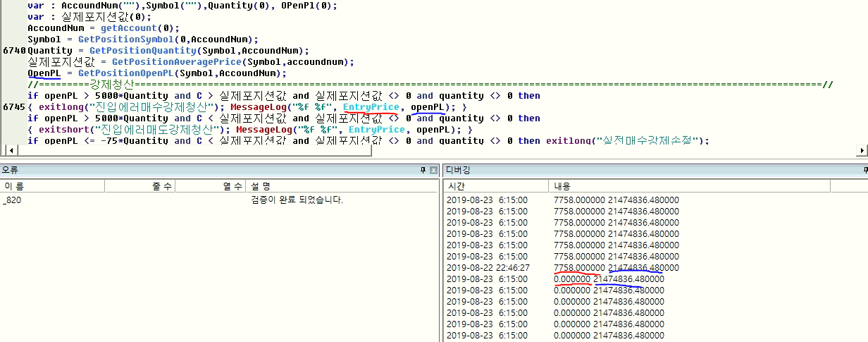Screen dimensions: 868x342
Task: Pin the 오류 panel with the pushpin icon
Action: [423, 170]
